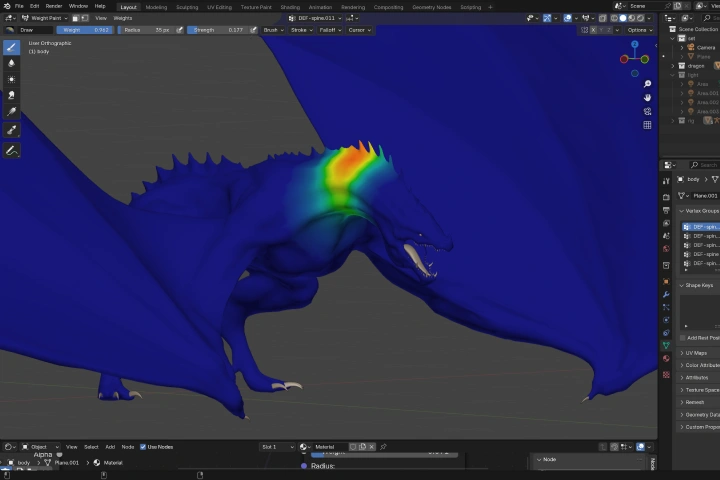Expand the dragon collection in outliner
The height and width of the screenshot is (480, 720).
click(x=673, y=66)
